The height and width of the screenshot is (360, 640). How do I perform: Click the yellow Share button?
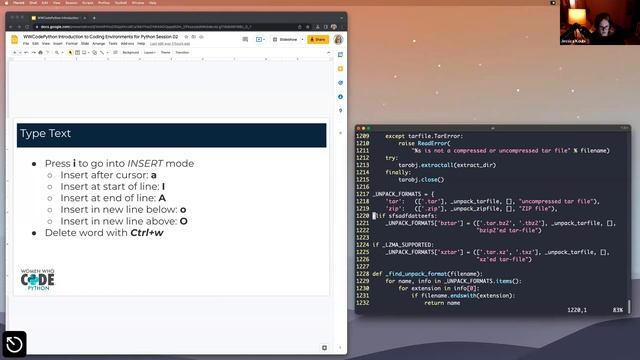point(318,40)
